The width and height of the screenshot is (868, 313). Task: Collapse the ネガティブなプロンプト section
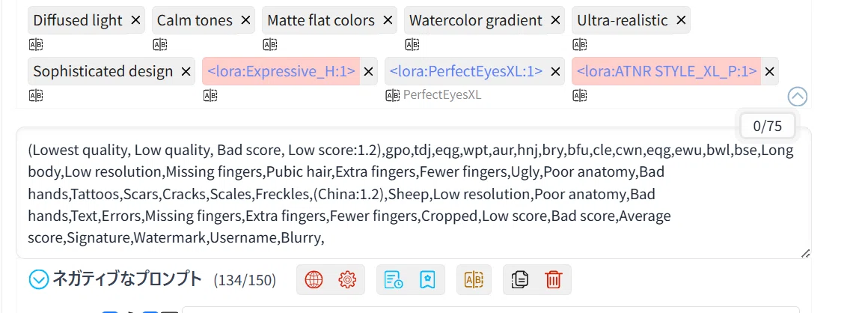39,280
